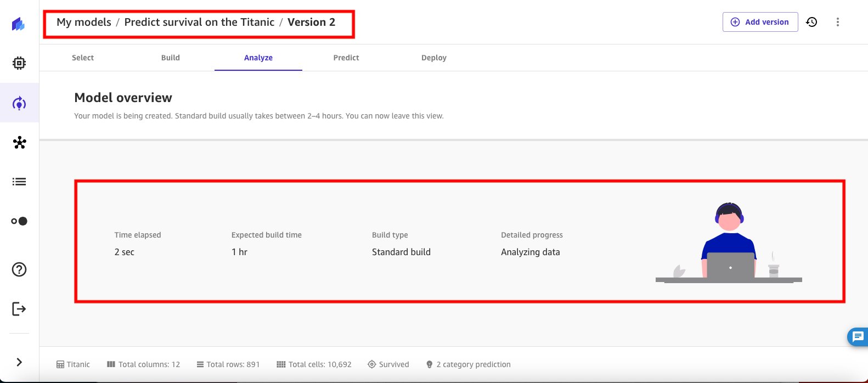Go to the Predict tab
Screen dimensions: 868x383
pos(346,58)
